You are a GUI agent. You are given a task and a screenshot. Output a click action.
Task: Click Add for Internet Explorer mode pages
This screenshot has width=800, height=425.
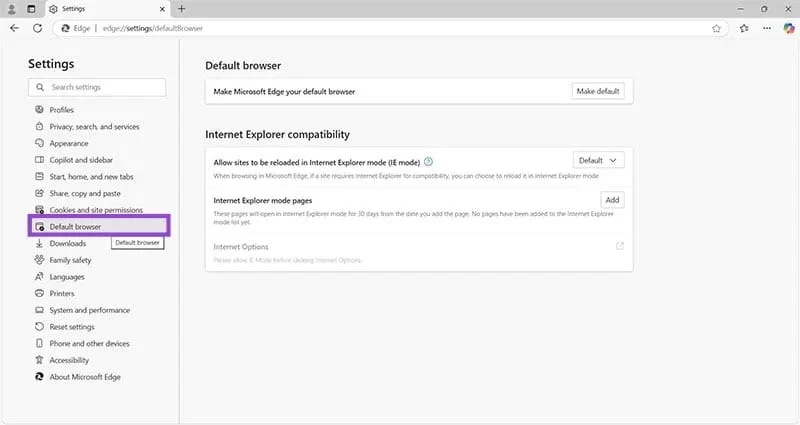(612, 200)
